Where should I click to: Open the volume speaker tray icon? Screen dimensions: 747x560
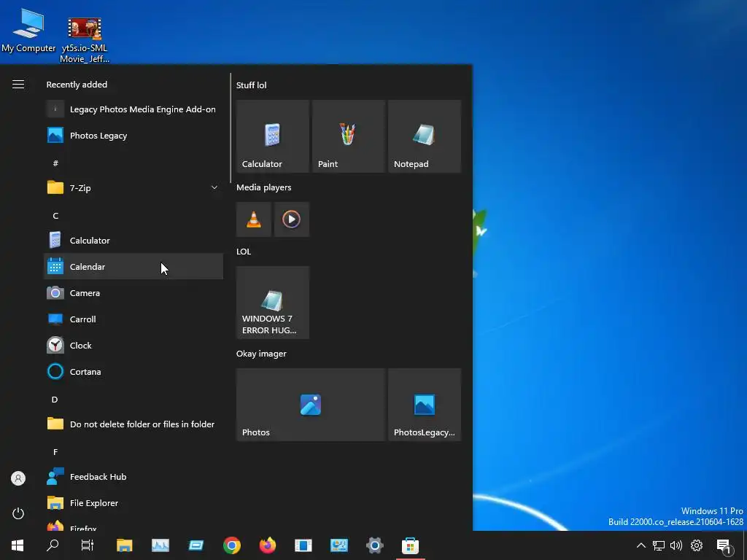click(x=676, y=545)
